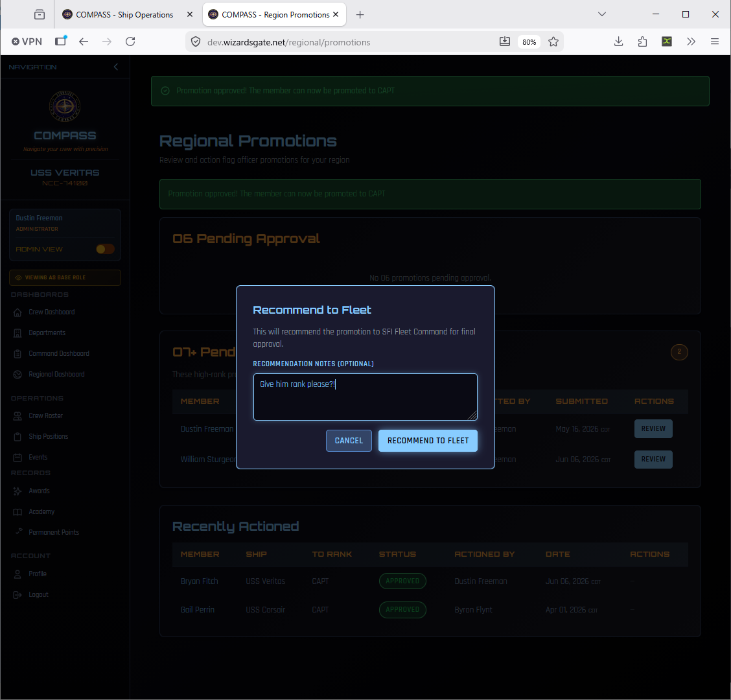Click into the recommendation notes text area
The image size is (731, 700).
(x=365, y=397)
